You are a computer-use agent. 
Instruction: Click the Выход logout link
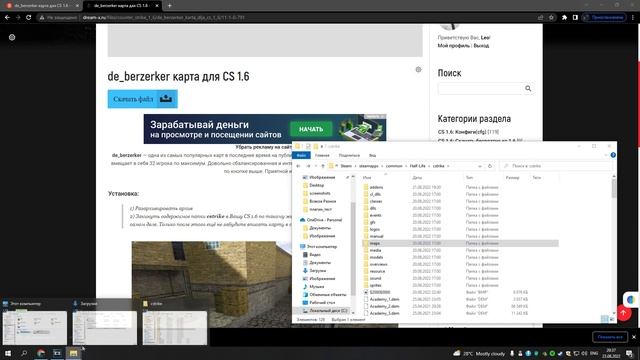point(481,46)
